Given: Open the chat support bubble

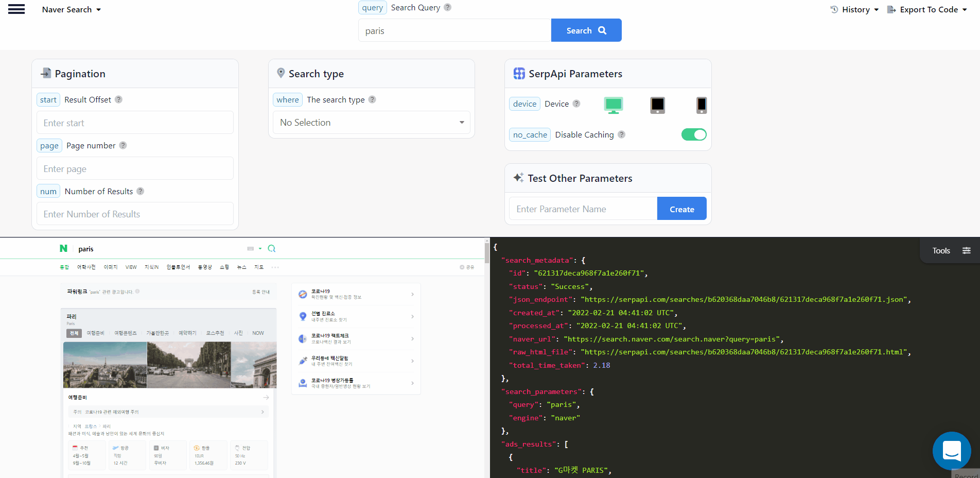Looking at the screenshot, I should 952,451.
